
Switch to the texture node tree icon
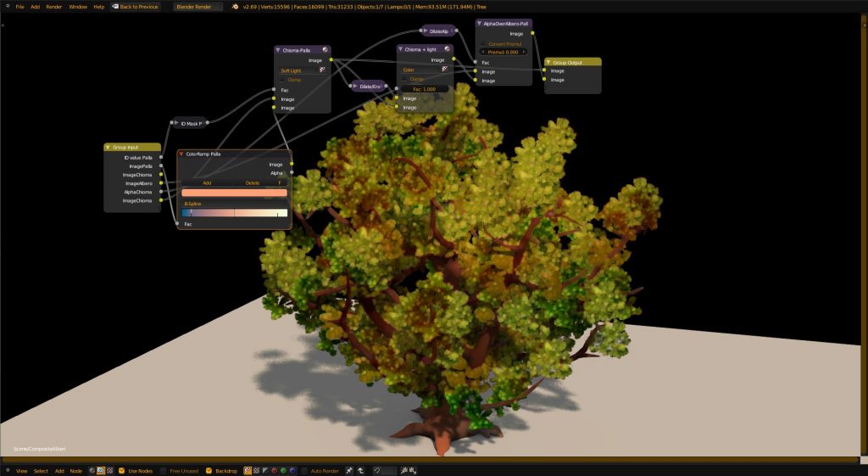click(x=109, y=470)
